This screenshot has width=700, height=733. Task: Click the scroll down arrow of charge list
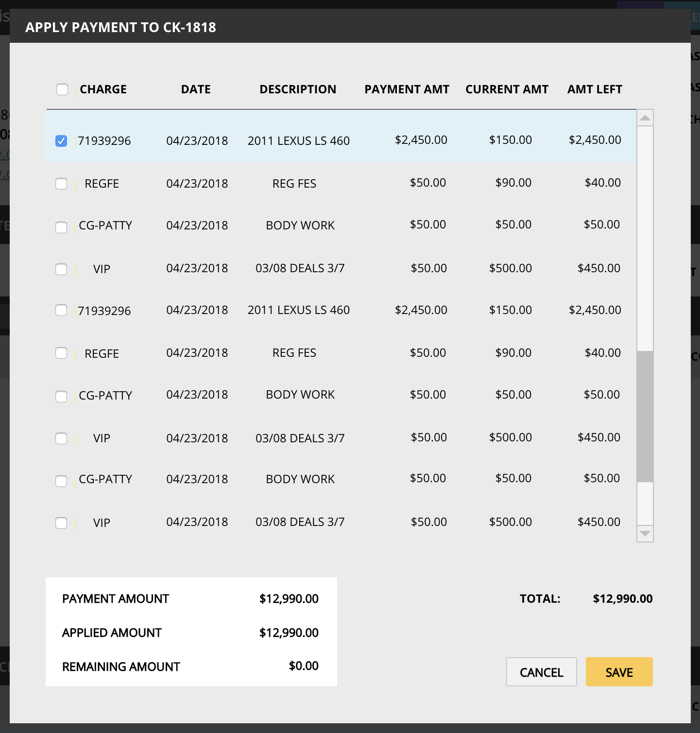(645, 533)
